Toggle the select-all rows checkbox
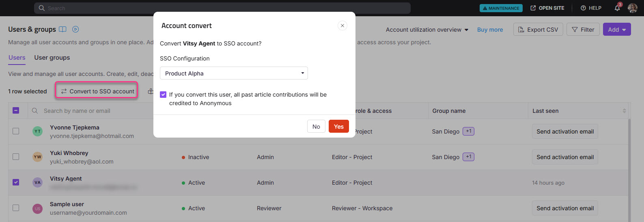644x222 pixels. 16,110
